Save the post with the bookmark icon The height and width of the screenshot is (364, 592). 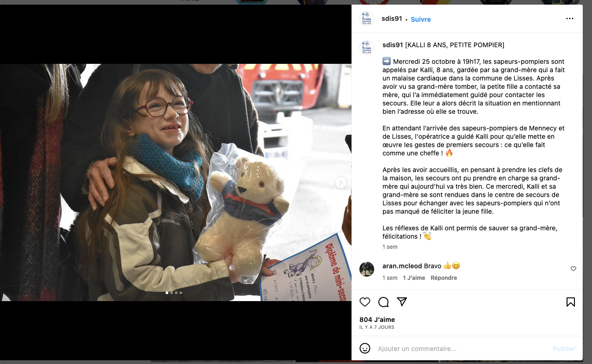click(x=571, y=302)
